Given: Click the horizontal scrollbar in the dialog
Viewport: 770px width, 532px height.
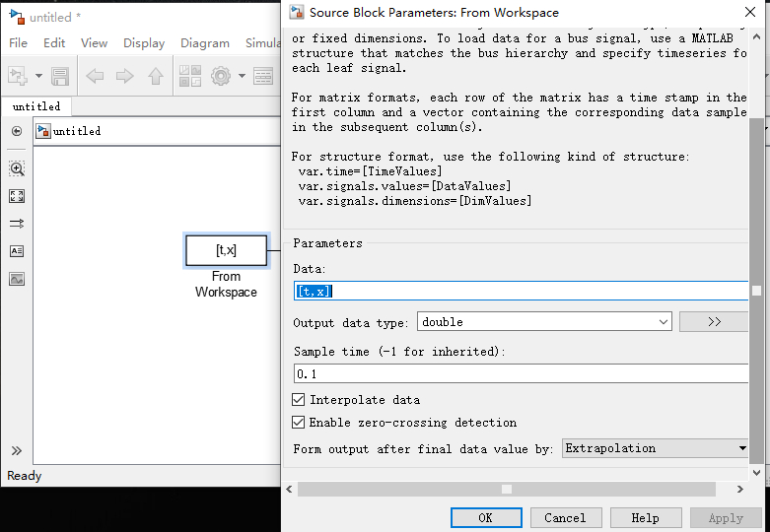Looking at the screenshot, I should (x=506, y=489).
